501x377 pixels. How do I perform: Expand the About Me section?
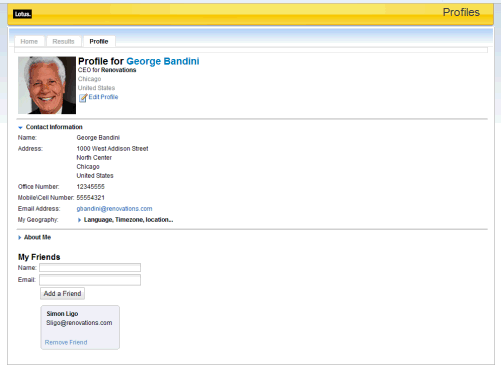coord(20,238)
